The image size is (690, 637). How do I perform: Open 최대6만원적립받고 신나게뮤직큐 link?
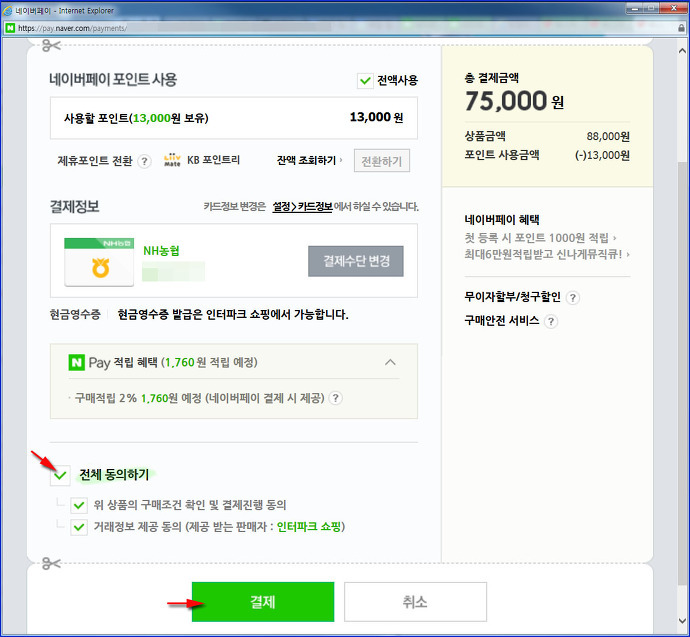click(x=547, y=254)
